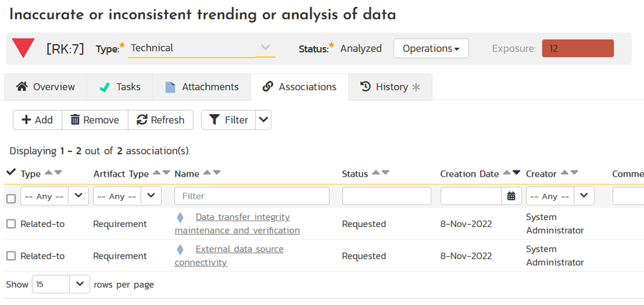
Task: Sort Type column ascending using up arrow
Action: click(x=49, y=173)
